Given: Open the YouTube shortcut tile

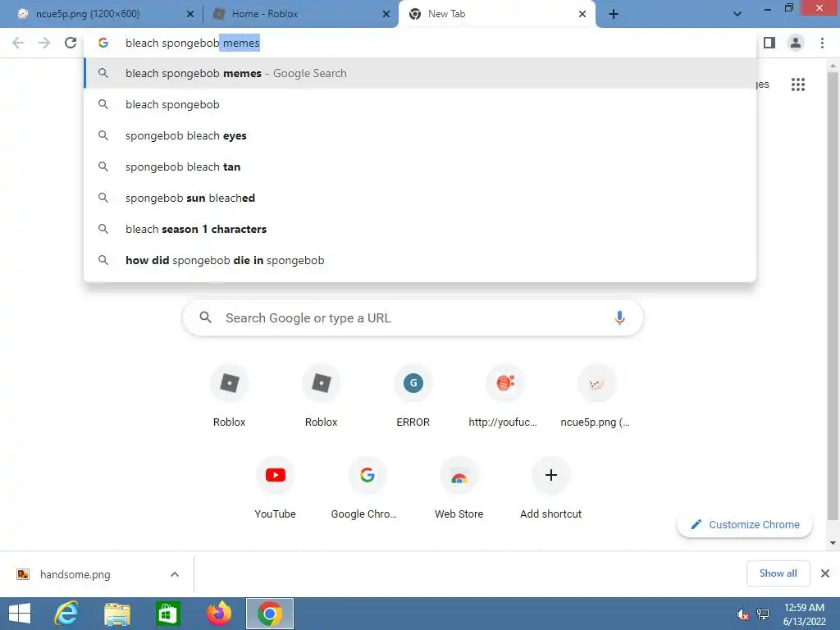Looking at the screenshot, I should click(x=276, y=488).
